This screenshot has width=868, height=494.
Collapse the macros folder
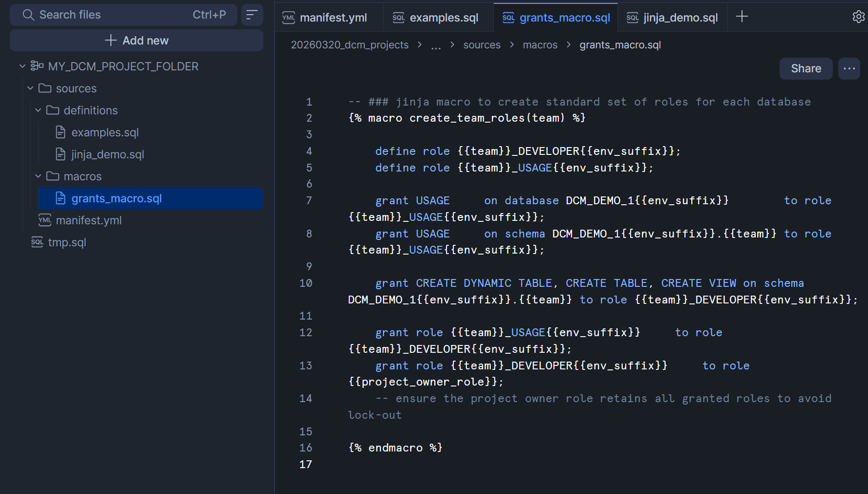[38, 176]
